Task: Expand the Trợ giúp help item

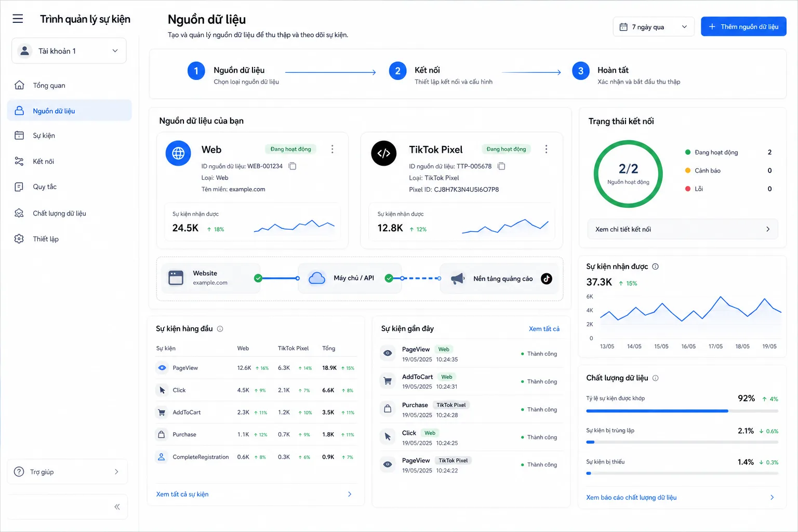Action: pos(68,472)
